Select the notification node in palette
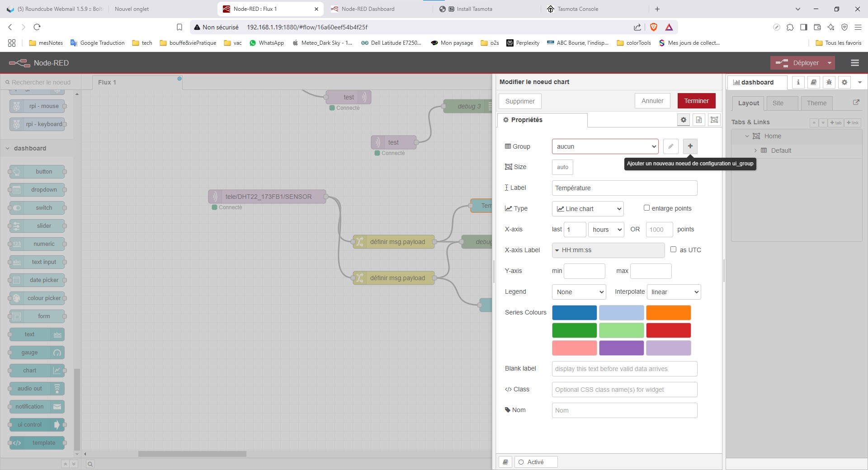868x470 pixels. 37,407
